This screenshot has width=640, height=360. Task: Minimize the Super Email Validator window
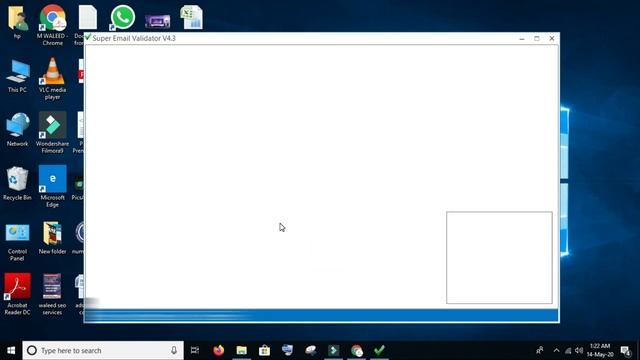point(522,38)
